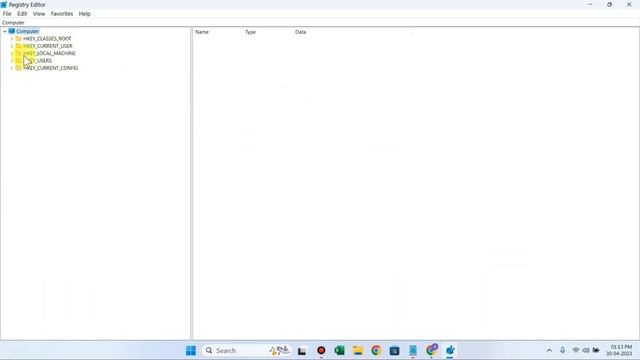The width and height of the screenshot is (640, 360).
Task: Click the Computer monitor icon in tree
Action: [11, 31]
